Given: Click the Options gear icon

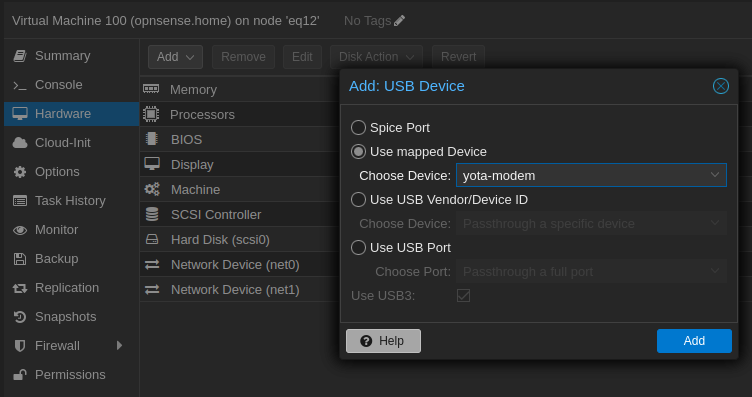Looking at the screenshot, I should pos(20,172).
